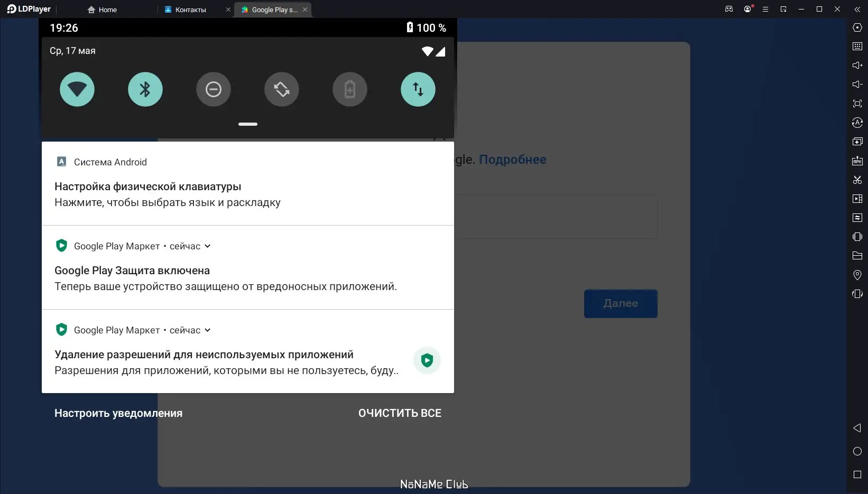The width and height of the screenshot is (868, 494).
Task: Enable battery saver tile
Action: [350, 89]
